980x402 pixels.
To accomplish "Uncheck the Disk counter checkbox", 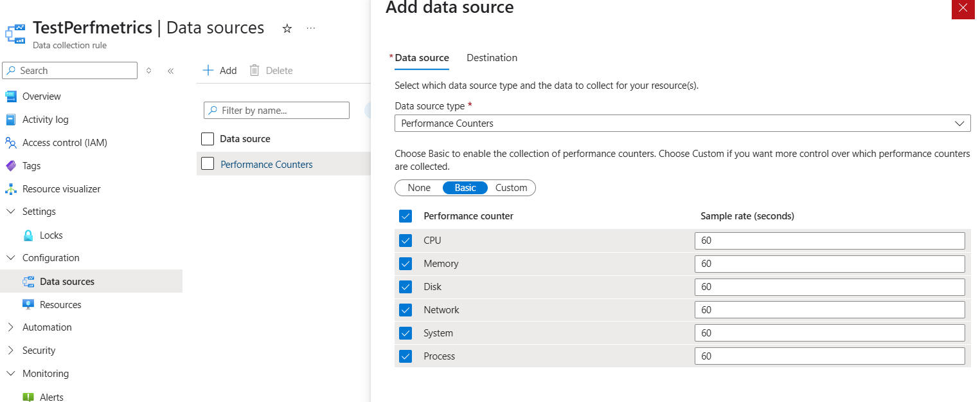I will click(405, 287).
